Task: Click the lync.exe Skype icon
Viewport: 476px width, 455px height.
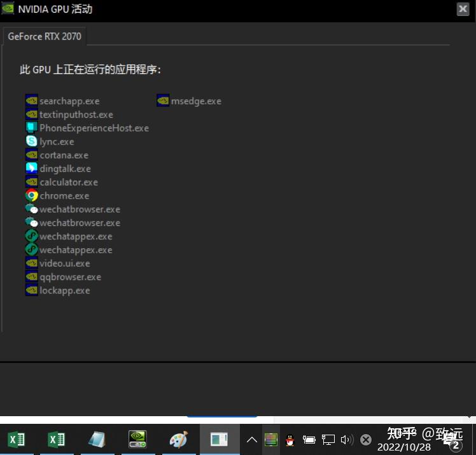Action: pos(32,141)
